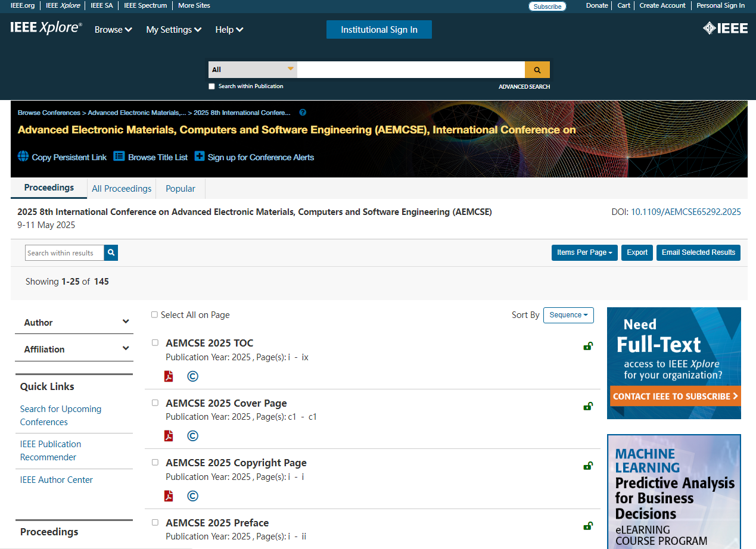Select the AEMCSE 2025 TOC checkbox
Screen dimensions: 756x549
pyautogui.click(x=155, y=342)
